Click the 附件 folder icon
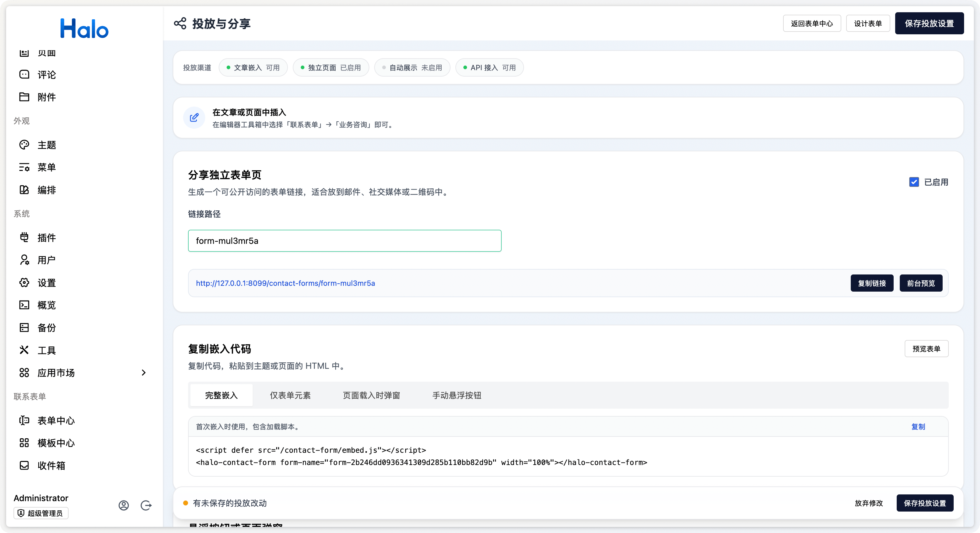Screen dimensions: 980x533 coord(24,97)
